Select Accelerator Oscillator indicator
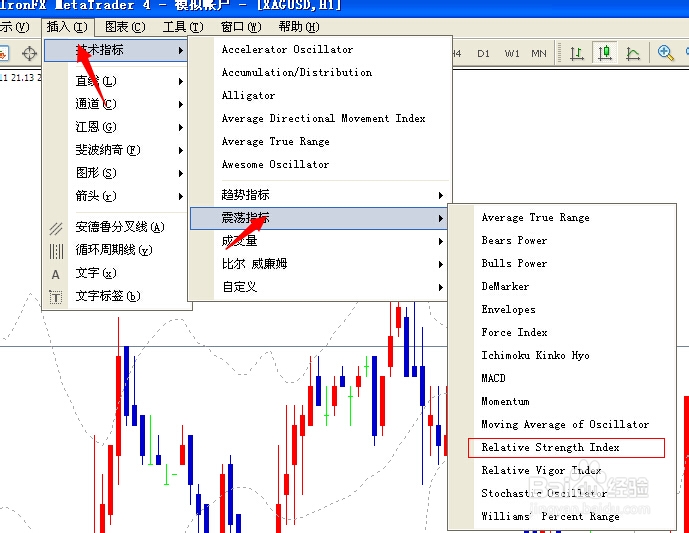This screenshot has width=689, height=533. click(x=319, y=50)
